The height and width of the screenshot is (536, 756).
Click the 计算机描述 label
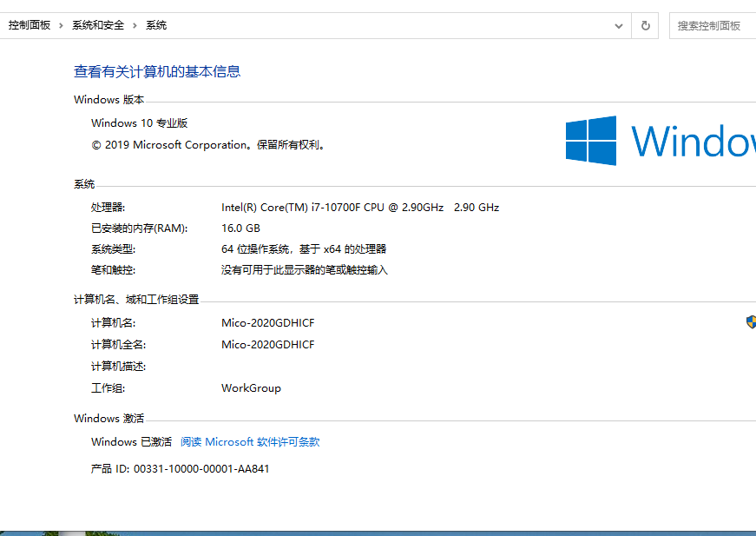coord(119,367)
